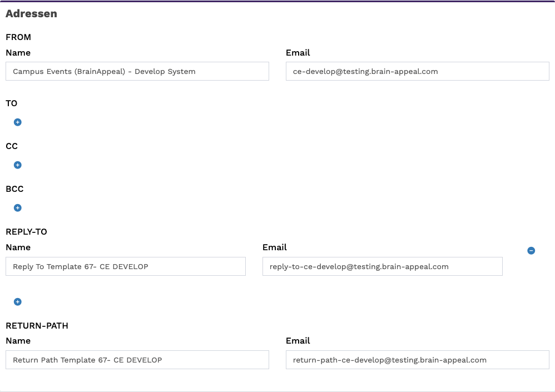Edit the REPLY-TO Email field
The width and height of the screenshot is (555, 392).
coord(383,266)
